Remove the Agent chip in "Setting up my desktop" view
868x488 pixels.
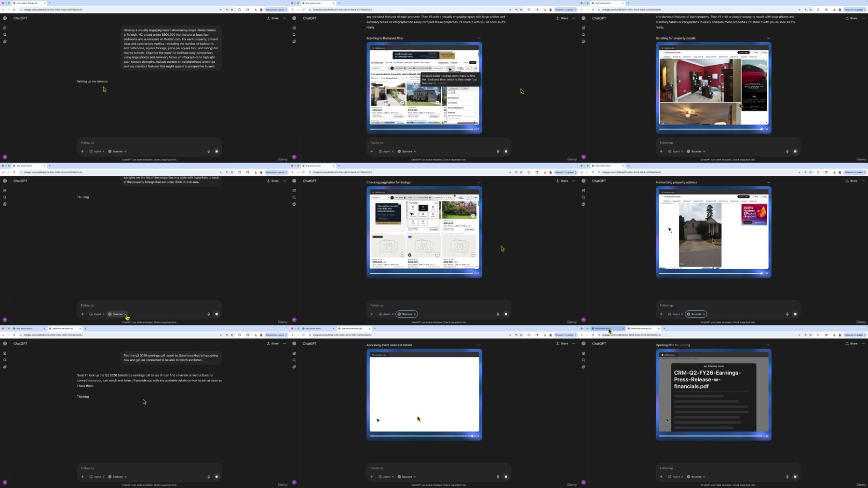(103, 152)
